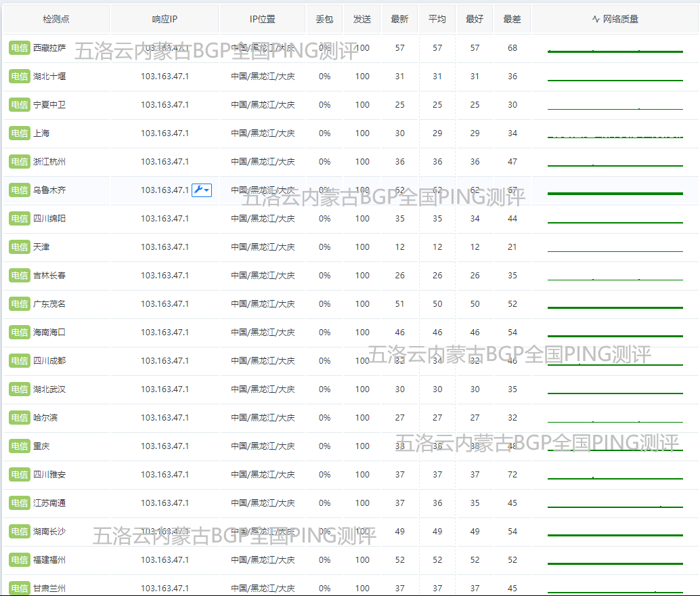Screen dimensions: 700x596
Task: Select the 浙江杭州 detection point name
Action: pos(49,162)
